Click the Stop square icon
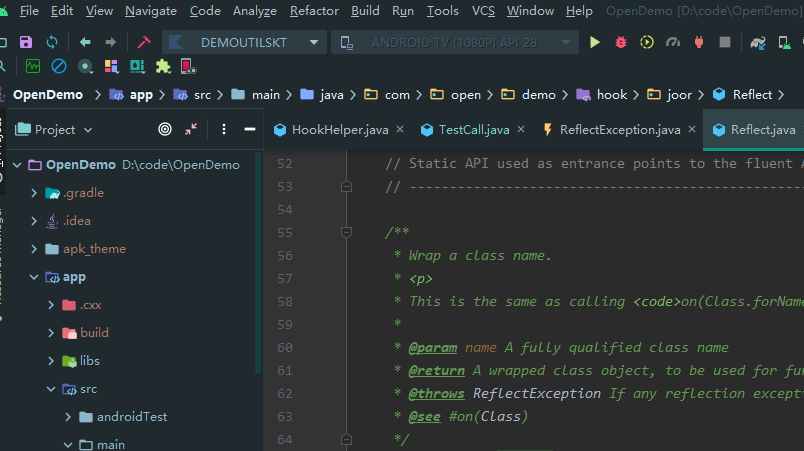The height and width of the screenshot is (451, 804). pyautogui.click(x=725, y=42)
